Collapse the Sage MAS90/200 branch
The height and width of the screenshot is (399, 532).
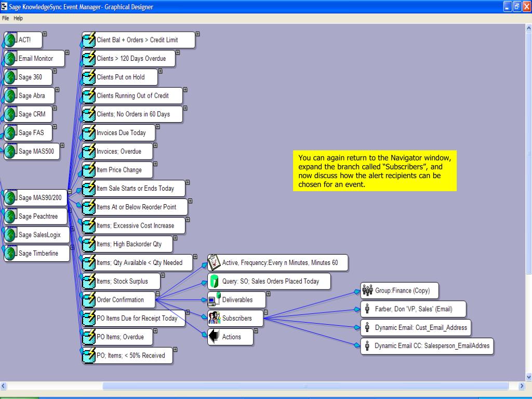70,192
